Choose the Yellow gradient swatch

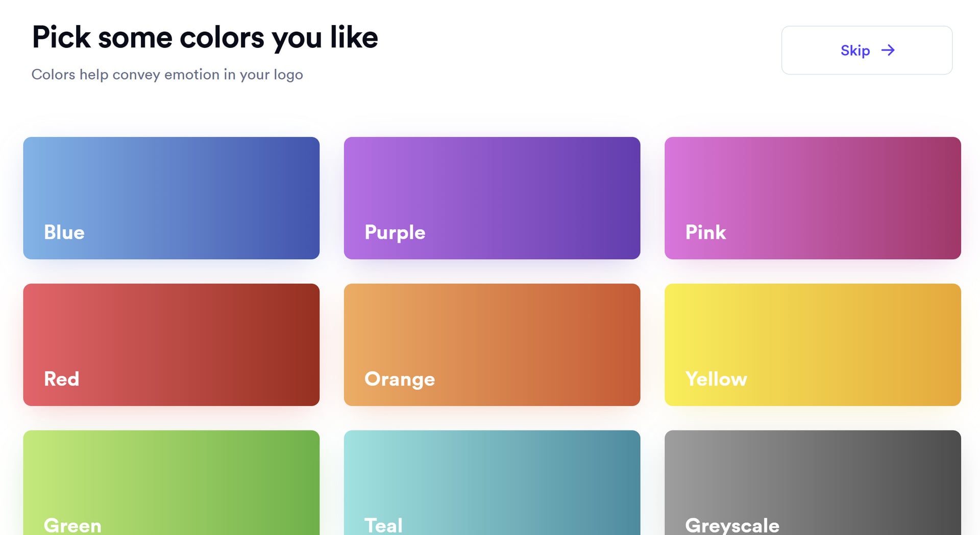click(813, 337)
